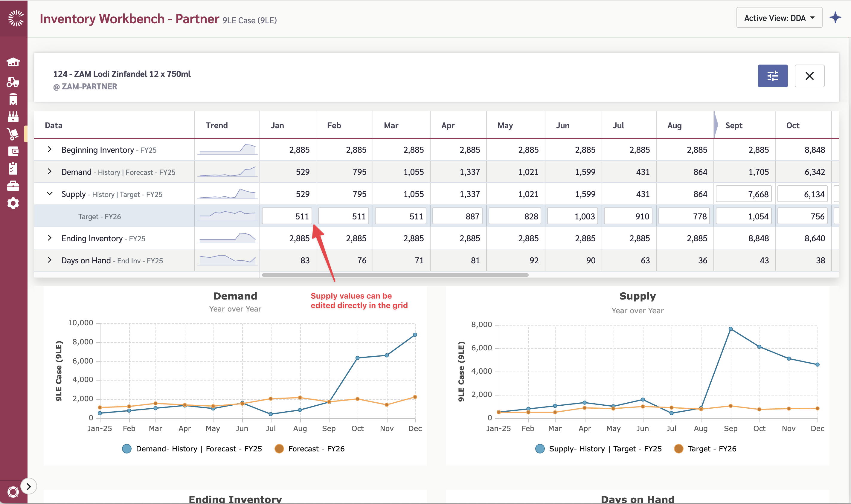The image size is (851, 504).
Task: Click the clipboard checklist sidebar icon
Action: pos(13,169)
